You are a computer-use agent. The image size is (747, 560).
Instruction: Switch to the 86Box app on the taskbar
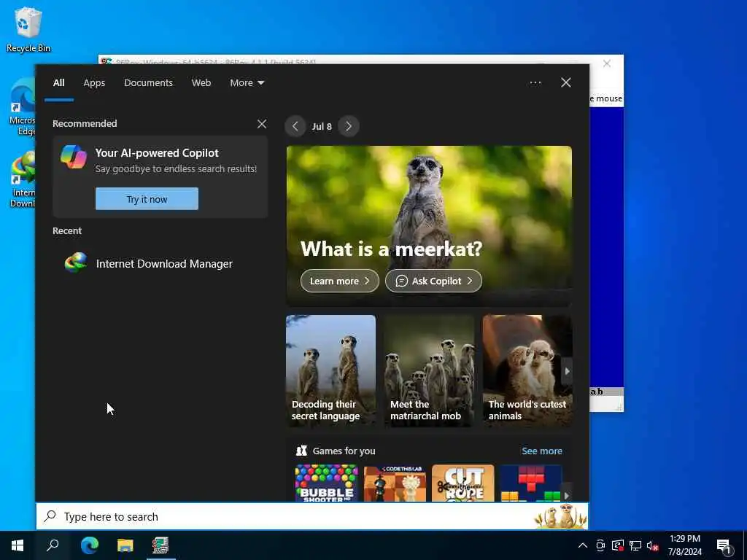[160, 545]
